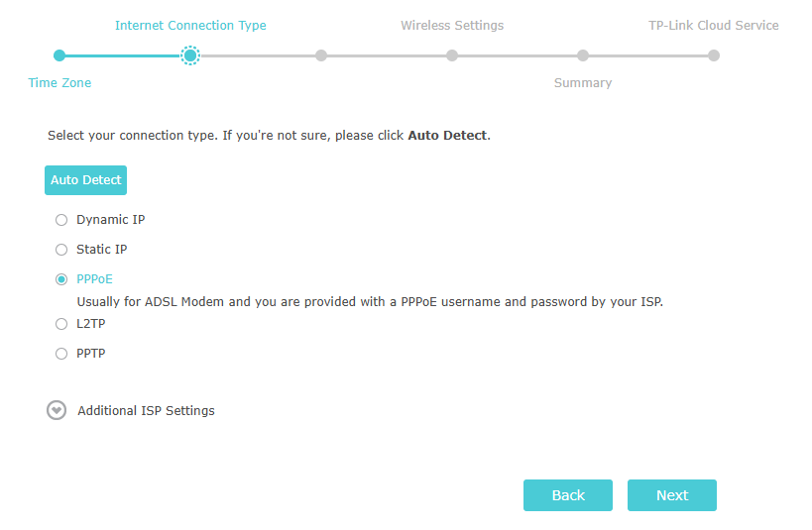Viewport: 812px width, 530px height.
Task: Click the Internet Connection Type step dot
Action: [x=190, y=55]
